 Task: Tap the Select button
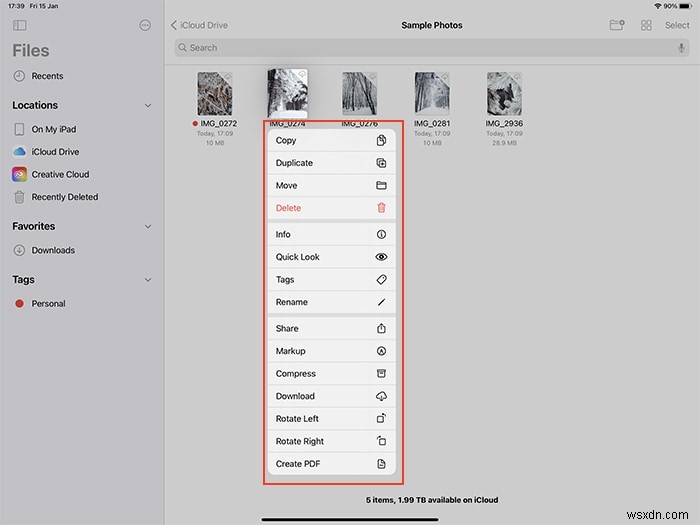(677, 25)
